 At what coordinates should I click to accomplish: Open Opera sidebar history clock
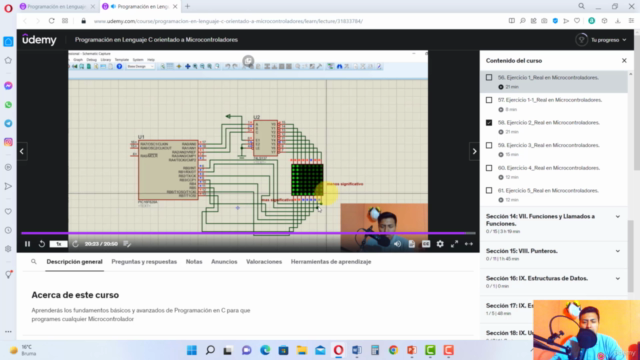tap(8, 230)
